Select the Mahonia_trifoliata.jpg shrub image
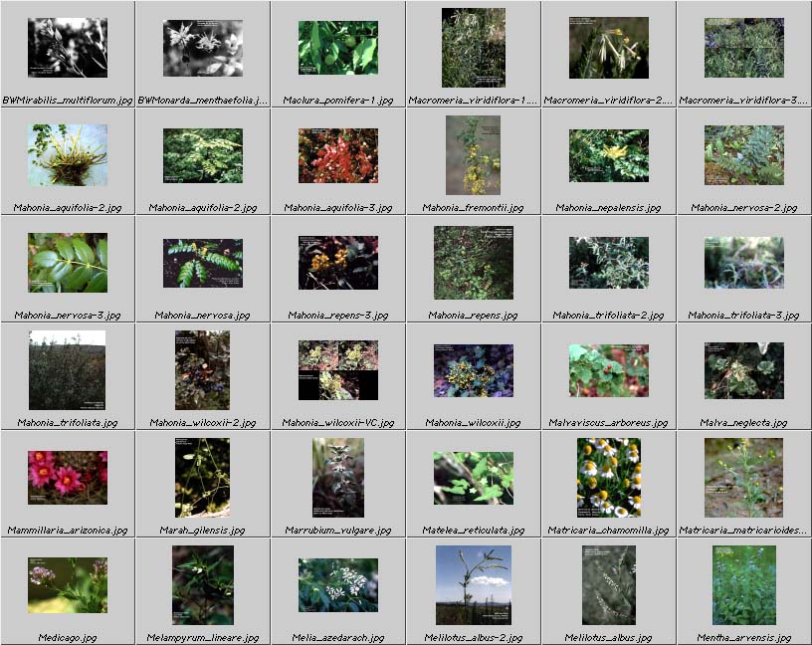 click(x=68, y=370)
